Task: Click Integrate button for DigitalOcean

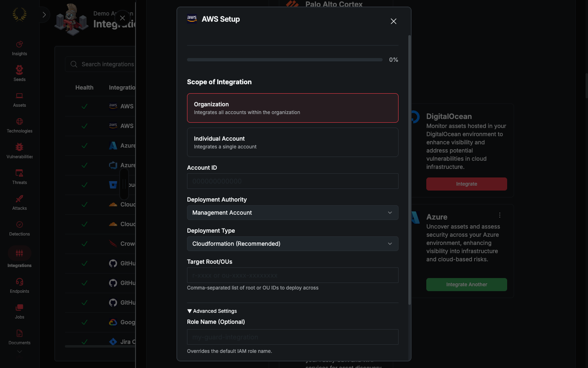Action: pyautogui.click(x=466, y=184)
